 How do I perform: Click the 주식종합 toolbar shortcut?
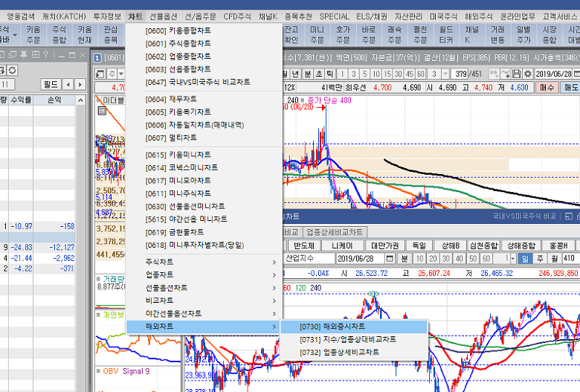59,34
